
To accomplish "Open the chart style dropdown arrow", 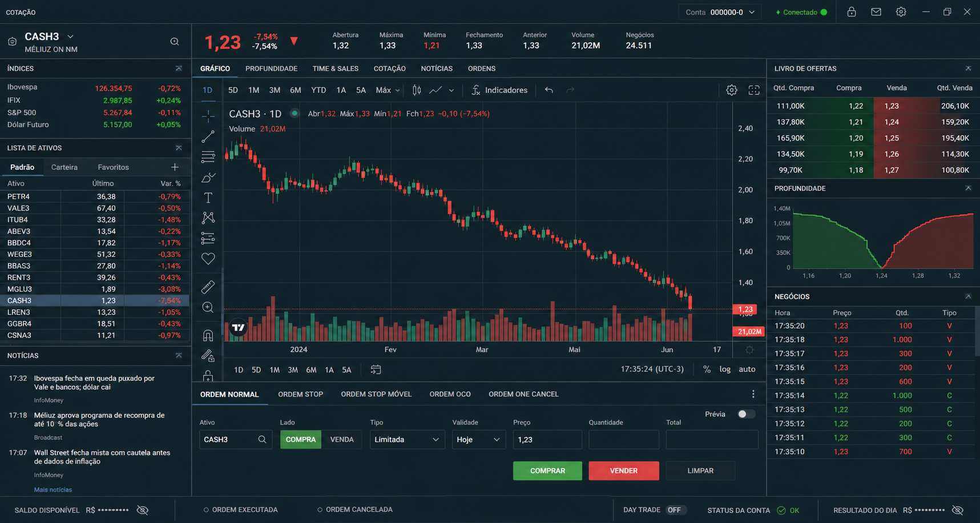I will (451, 90).
